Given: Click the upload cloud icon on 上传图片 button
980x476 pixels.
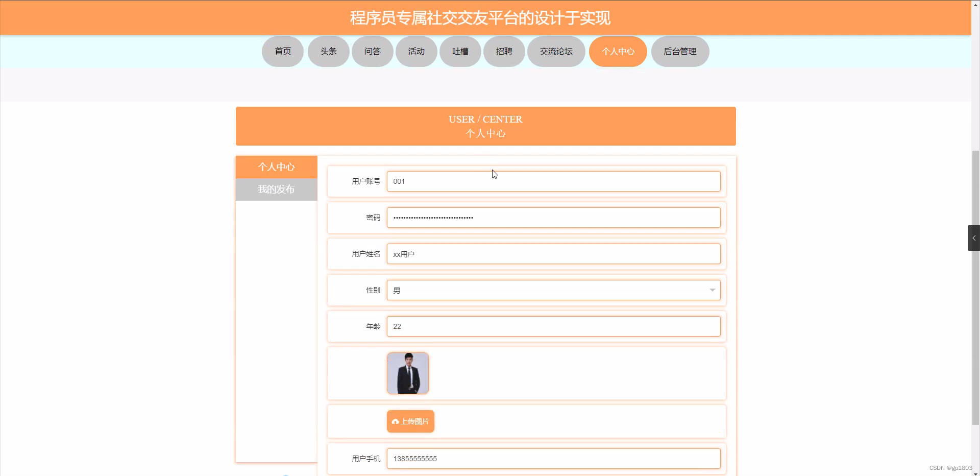Looking at the screenshot, I should pos(396,421).
